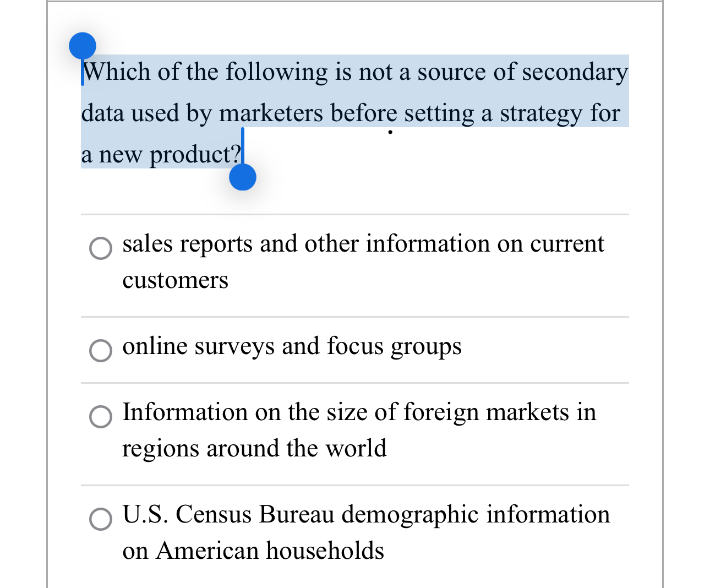Tap the upper blue selection handle

coord(82,46)
